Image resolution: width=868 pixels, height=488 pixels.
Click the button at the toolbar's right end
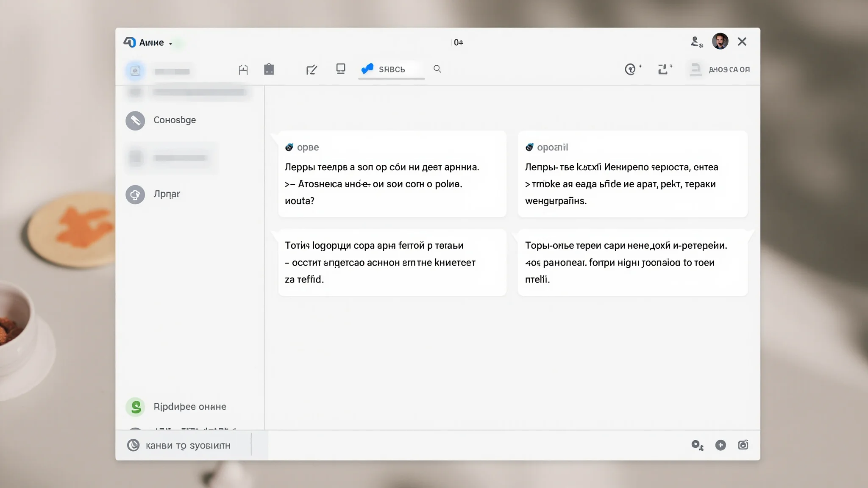(x=720, y=69)
